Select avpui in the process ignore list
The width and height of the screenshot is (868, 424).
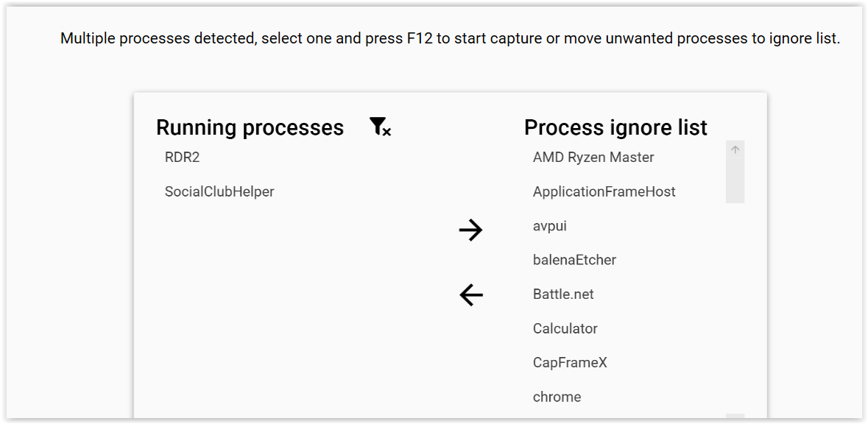(x=550, y=225)
